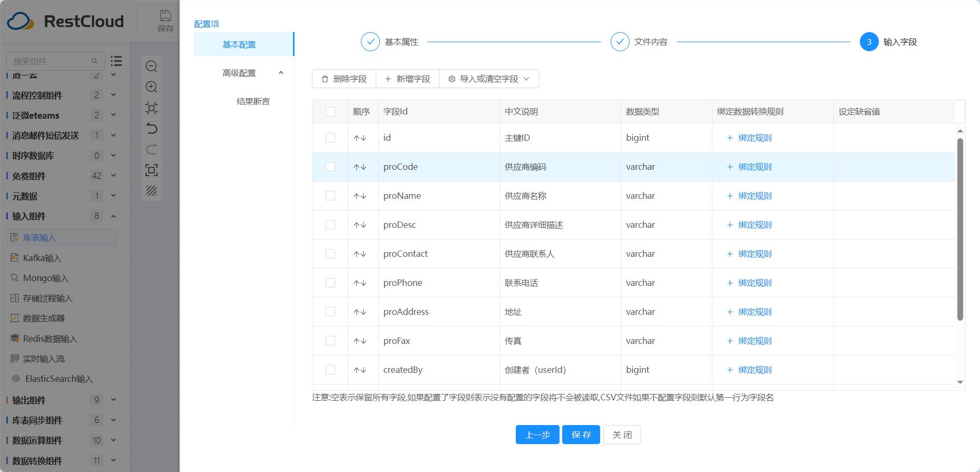Toggle the canvas grid hatch icon
The height and width of the screenshot is (472, 980).
click(151, 190)
